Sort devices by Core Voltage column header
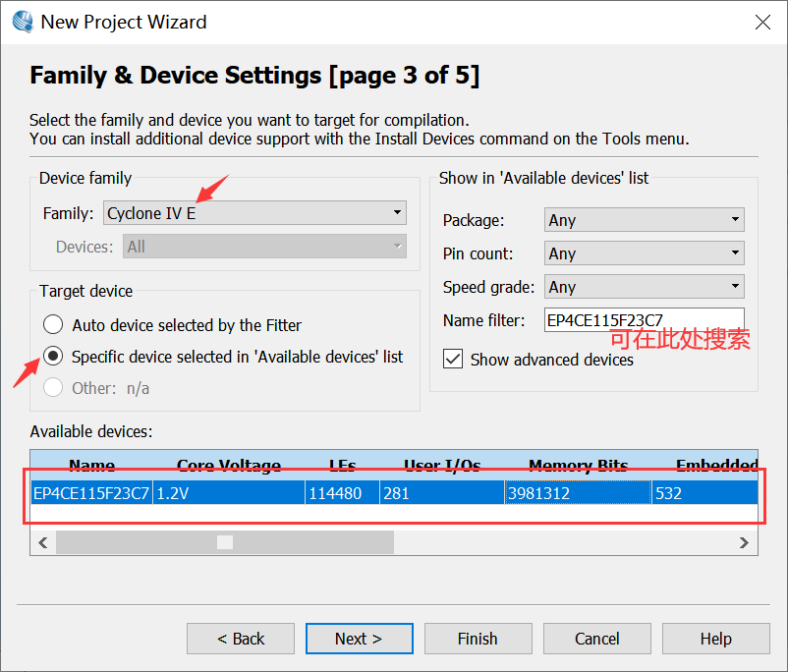Screen dimensions: 788x672 click(x=229, y=466)
